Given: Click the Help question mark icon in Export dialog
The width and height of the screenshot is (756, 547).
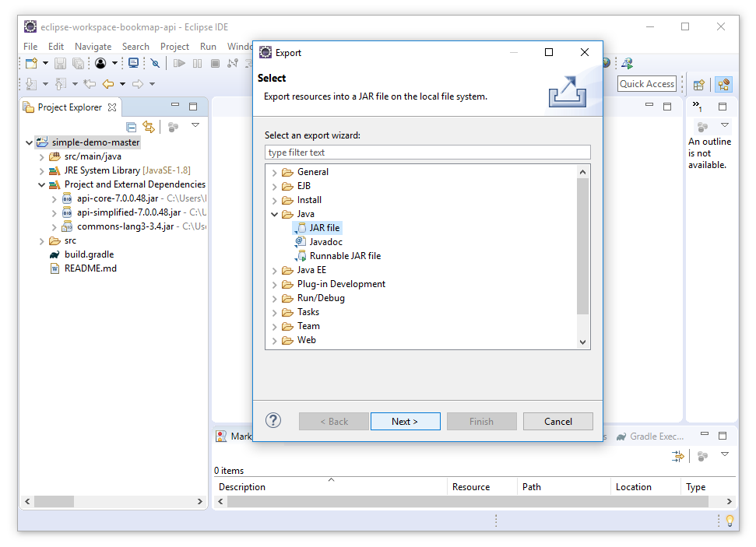Looking at the screenshot, I should tap(273, 421).
